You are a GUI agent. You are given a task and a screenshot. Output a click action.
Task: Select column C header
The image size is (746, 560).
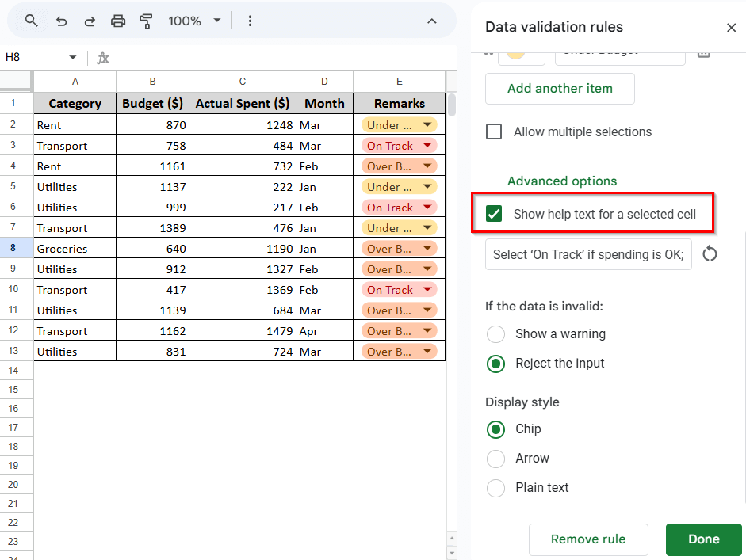[242, 82]
